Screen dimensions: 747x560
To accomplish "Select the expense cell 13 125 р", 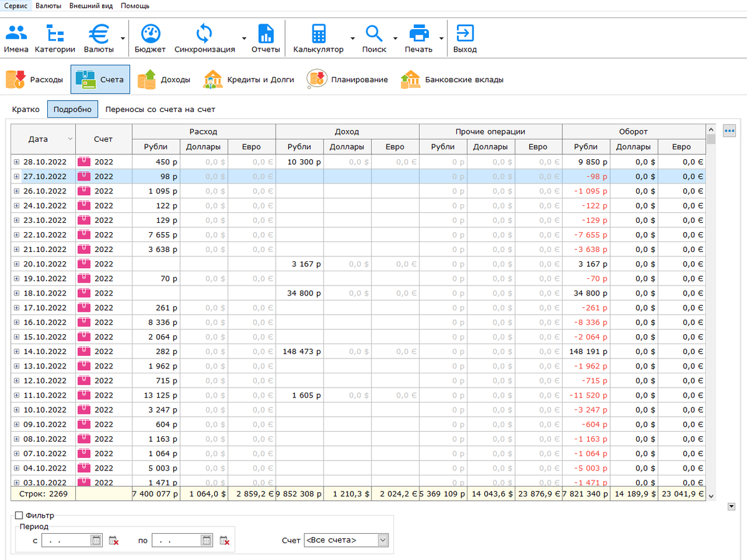I will coord(156,395).
